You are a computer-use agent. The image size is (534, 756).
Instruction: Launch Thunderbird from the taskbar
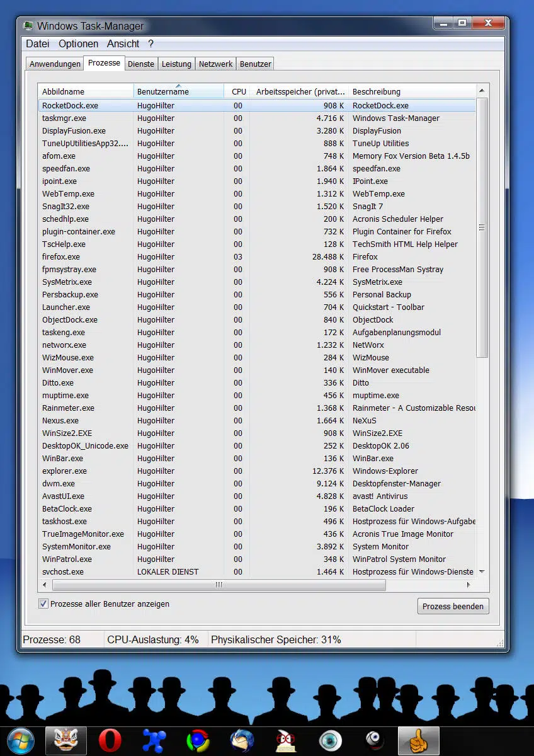click(242, 740)
